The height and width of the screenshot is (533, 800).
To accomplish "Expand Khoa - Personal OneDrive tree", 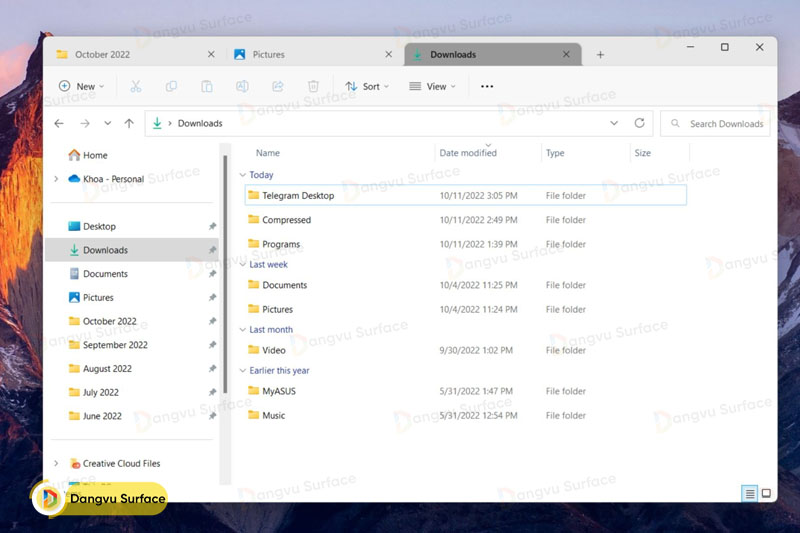I will (x=56, y=179).
